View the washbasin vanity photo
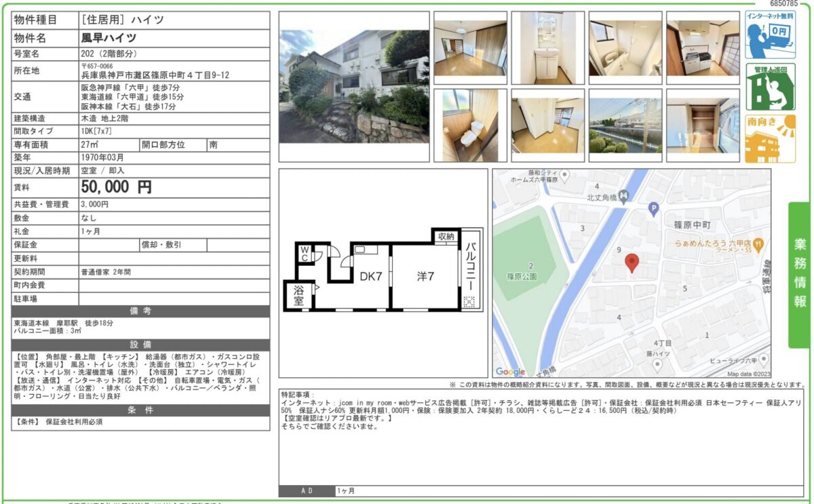 [547, 47]
